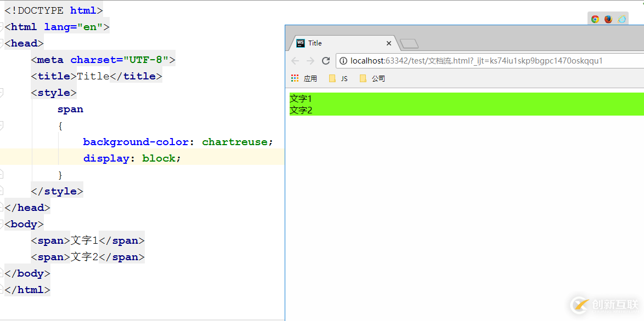Image resolution: width=644 pixels, height=321 pixels.
Task: Collapse the head tag fold marker
Action: pos(2,43)
